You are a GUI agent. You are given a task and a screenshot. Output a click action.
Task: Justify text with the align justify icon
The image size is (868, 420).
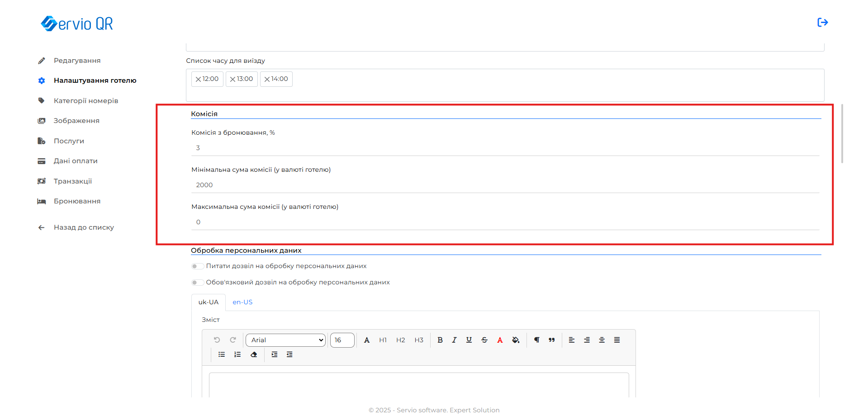pyautogui.click(x=617, y=340)
